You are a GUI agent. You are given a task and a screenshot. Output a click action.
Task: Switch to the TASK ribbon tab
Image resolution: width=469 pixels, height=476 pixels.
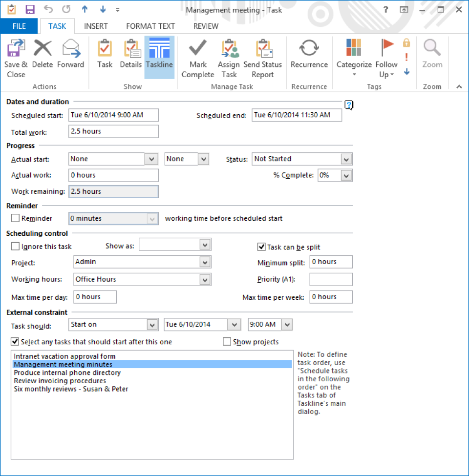click(57, 26)
